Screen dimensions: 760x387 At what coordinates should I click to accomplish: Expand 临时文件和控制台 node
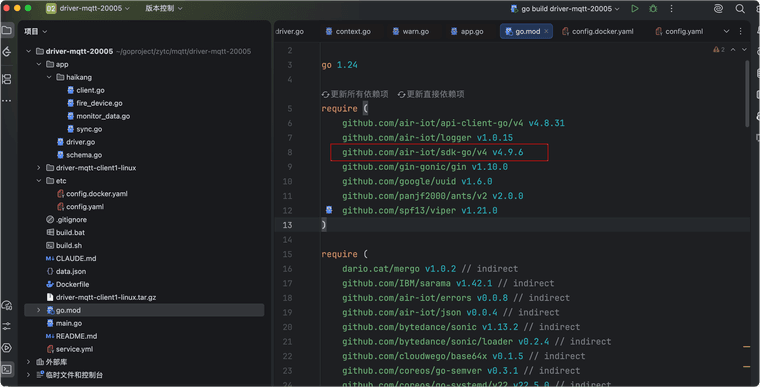coord(28,375)
